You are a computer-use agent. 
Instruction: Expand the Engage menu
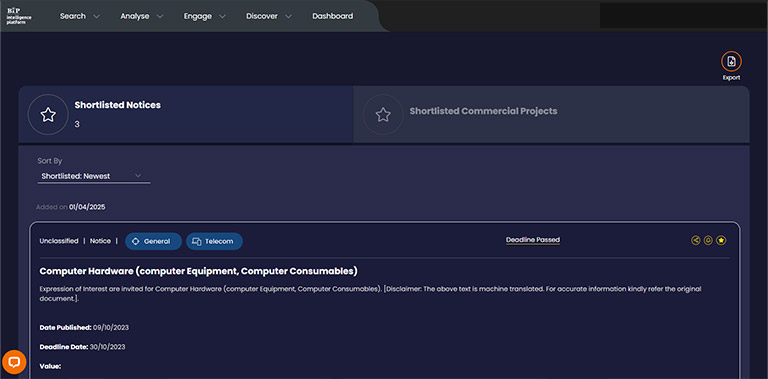[x=205, y=16]
